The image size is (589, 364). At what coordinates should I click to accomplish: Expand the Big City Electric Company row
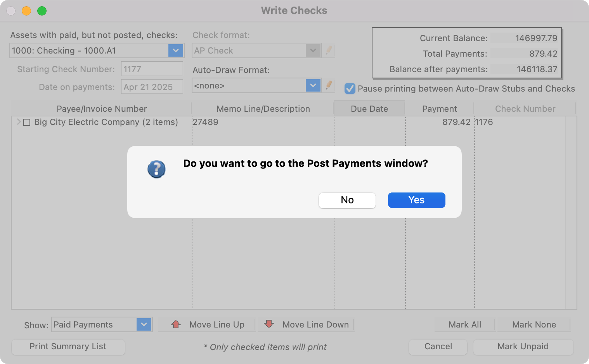coord(18,122)
